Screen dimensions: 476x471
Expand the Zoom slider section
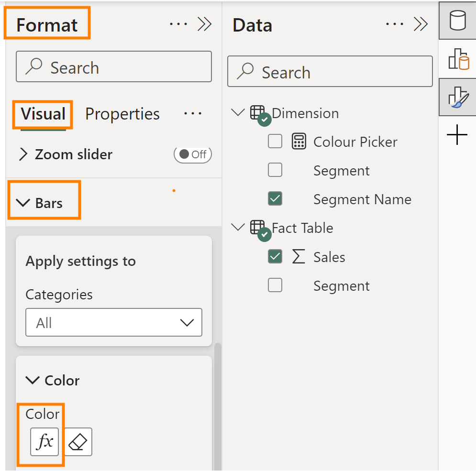point(23,154)
